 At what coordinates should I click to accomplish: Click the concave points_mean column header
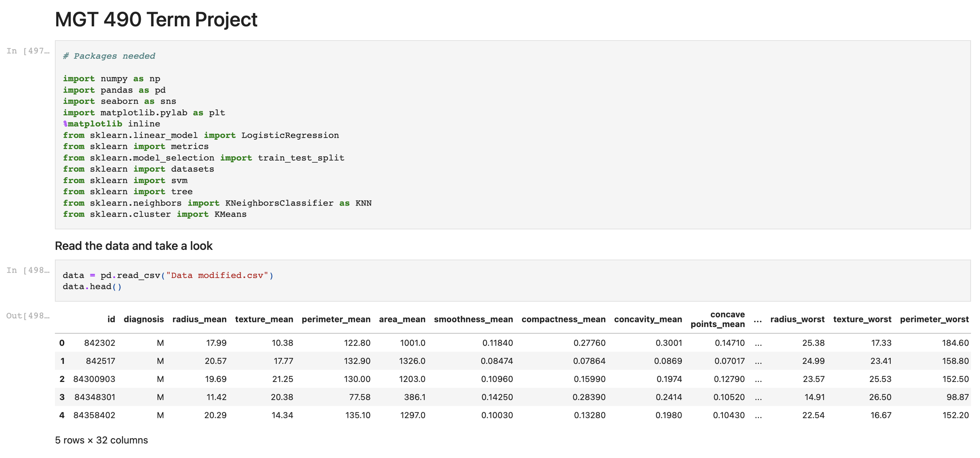717,319
